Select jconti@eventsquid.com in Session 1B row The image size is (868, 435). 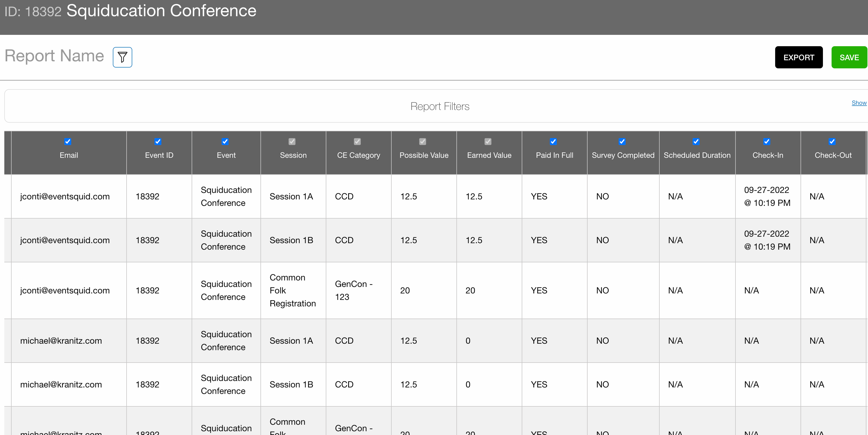pyautogui.click(x=65, y=240)
